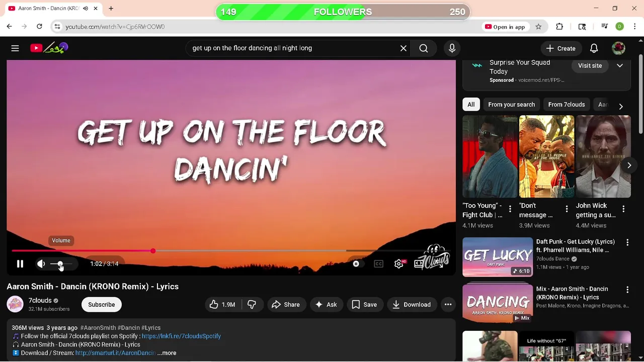Viewport: 644px width, 362px height.
Task: Open options for "Too Young" short
Action: point(510,209)
